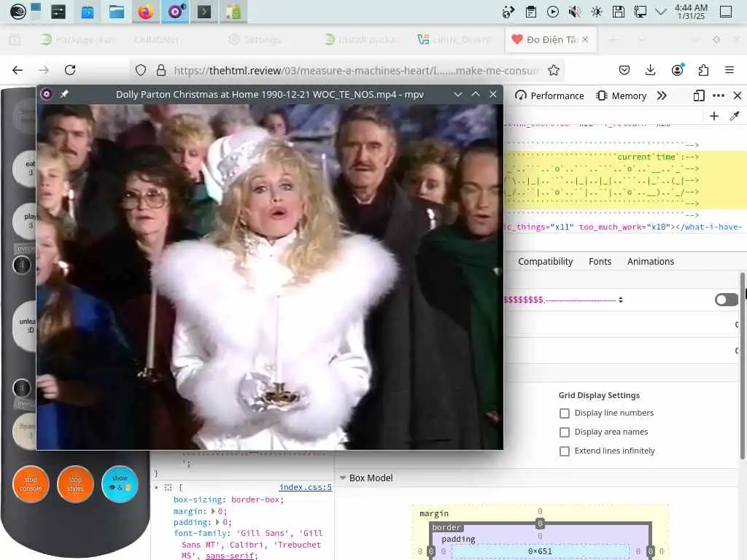Open the Fonts panel tab
This screenshot has width=747, height=560.
600,262
